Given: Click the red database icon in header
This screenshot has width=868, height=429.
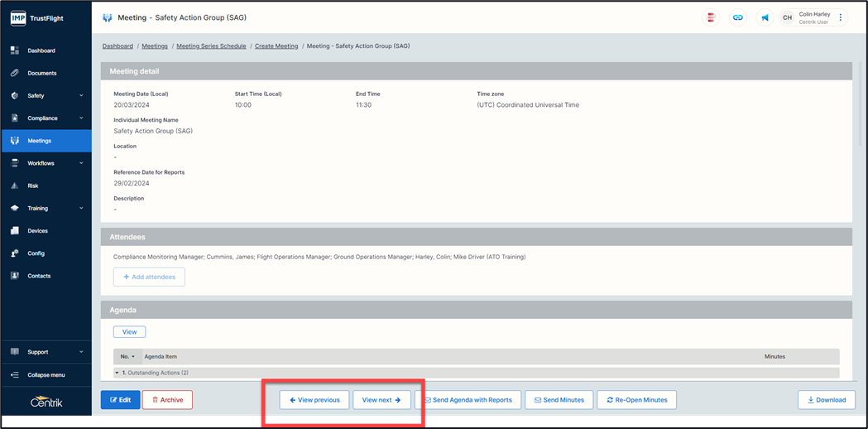Looking at the screenshot, I should [709, 17].
